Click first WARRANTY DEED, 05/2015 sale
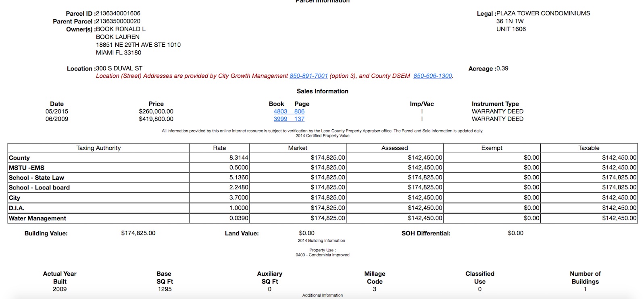The image size is (644, 299). point(498,111)
